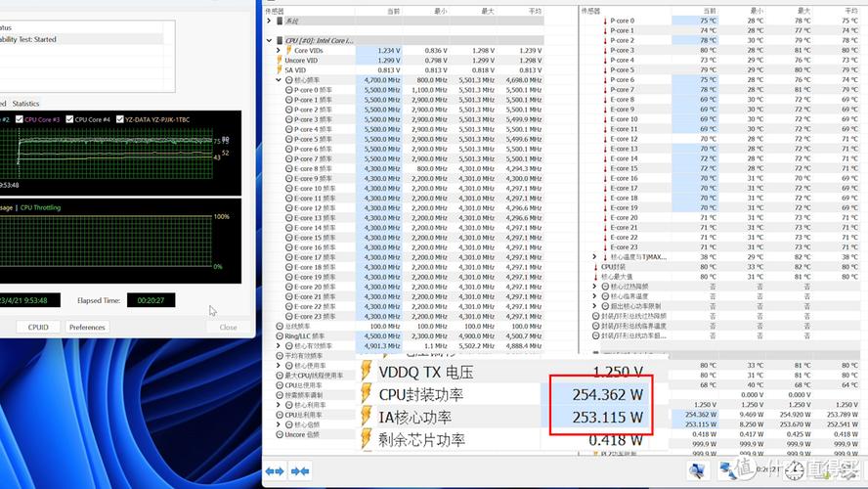
Task: Expand the 核心利用率 node
Action: point(279,405)
